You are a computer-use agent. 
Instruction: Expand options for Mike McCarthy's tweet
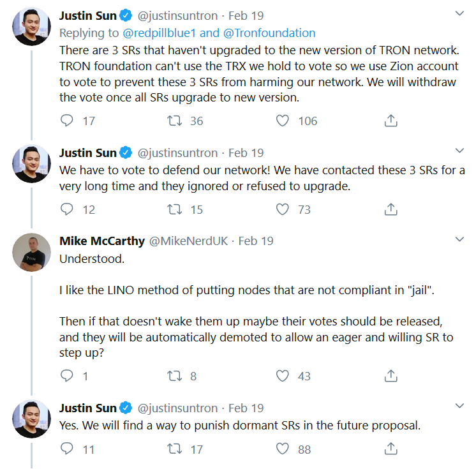[x=459, y=239]
